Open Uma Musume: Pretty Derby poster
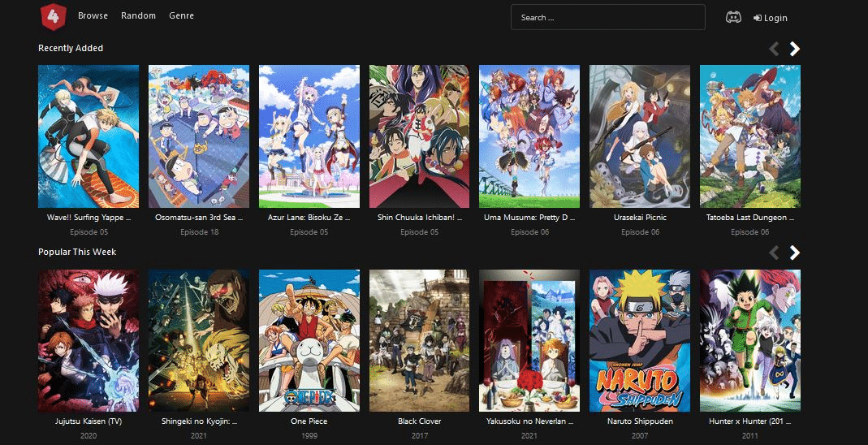868x445 pixels. tap(529, 136)
